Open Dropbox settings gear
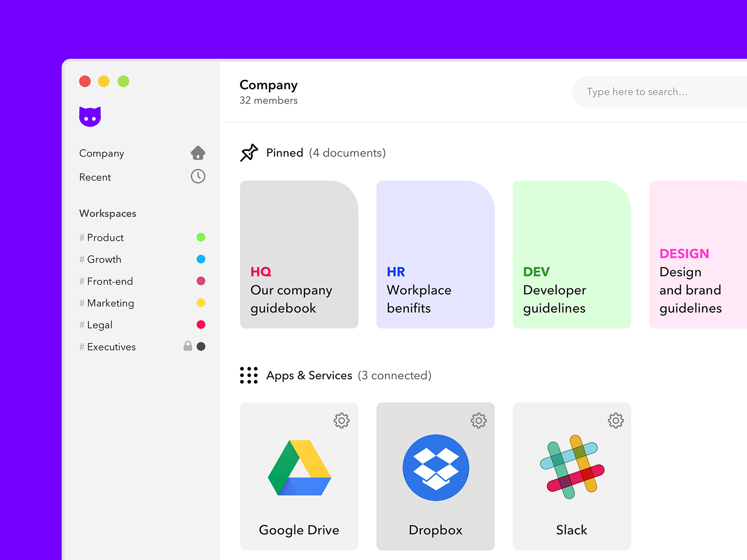 (x=479, y=420)
